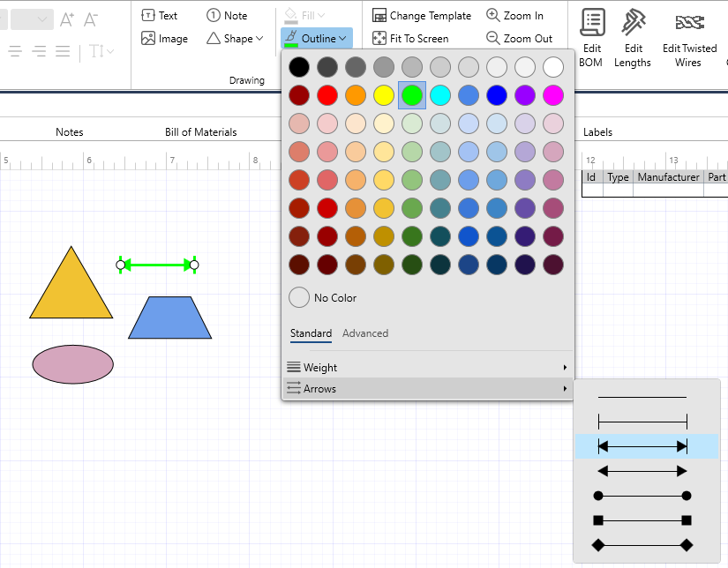Choose plain line with no arrowheads
Screen dimensions: 728x568
[x=646, y=397]
